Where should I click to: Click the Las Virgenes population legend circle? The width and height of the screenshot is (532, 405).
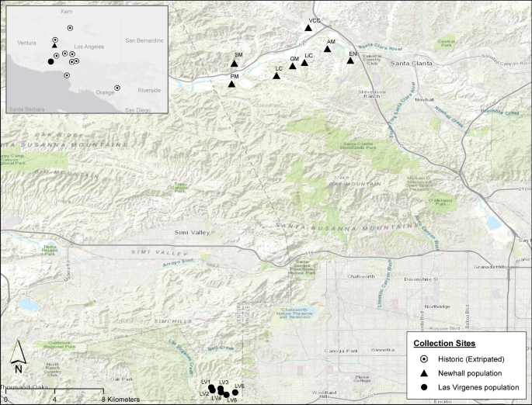(424, 387)
